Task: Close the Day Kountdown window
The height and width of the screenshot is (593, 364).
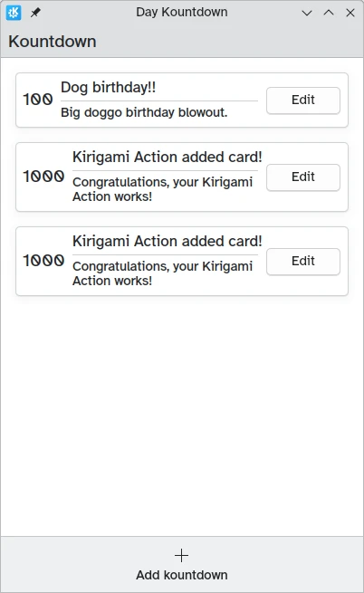Action: click(x=350, y=13)
